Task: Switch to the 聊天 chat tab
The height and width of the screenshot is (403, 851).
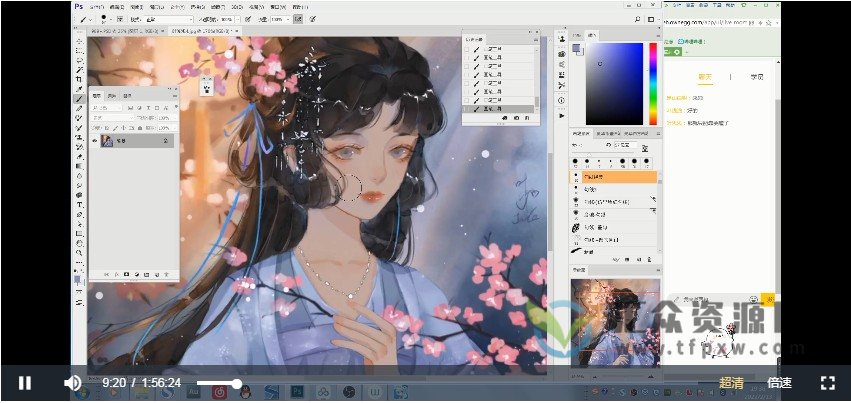Action: tap(704, 76)
